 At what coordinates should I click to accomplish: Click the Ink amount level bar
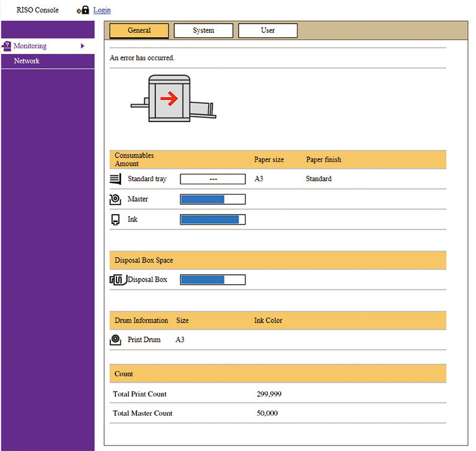(213, 220)
